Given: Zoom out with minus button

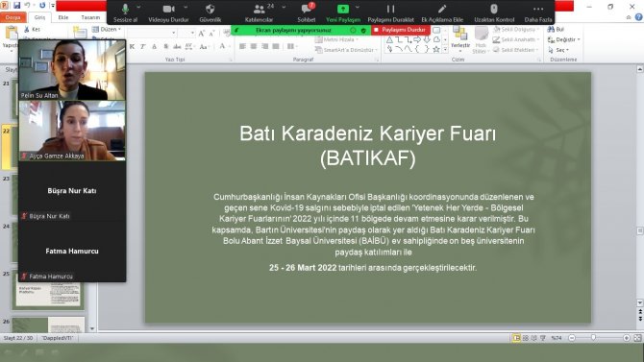Looking at the screenshot, I should tap(572, 338).
